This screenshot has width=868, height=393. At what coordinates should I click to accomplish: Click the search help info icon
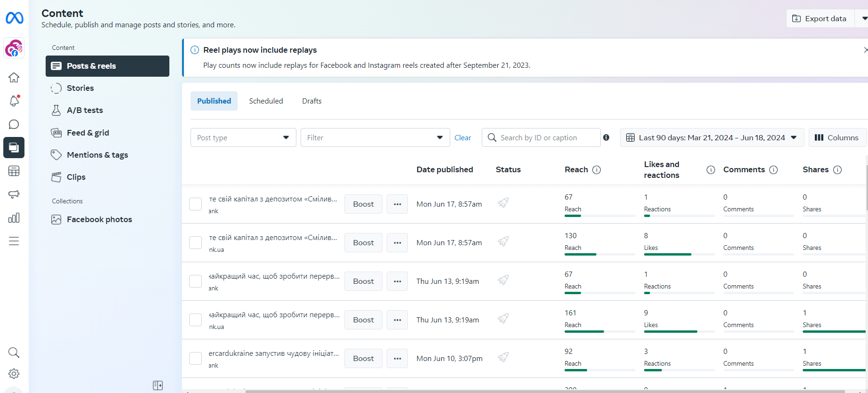[606, 137]
